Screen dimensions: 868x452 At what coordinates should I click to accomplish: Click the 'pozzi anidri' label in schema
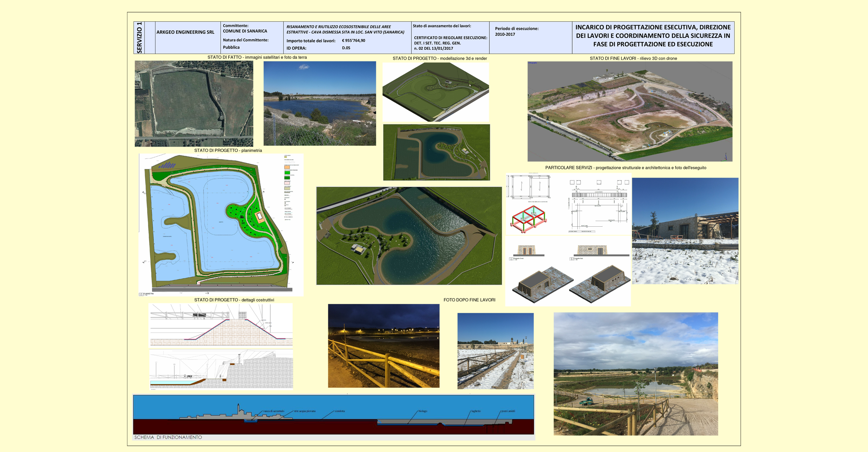tap(508, 411)
